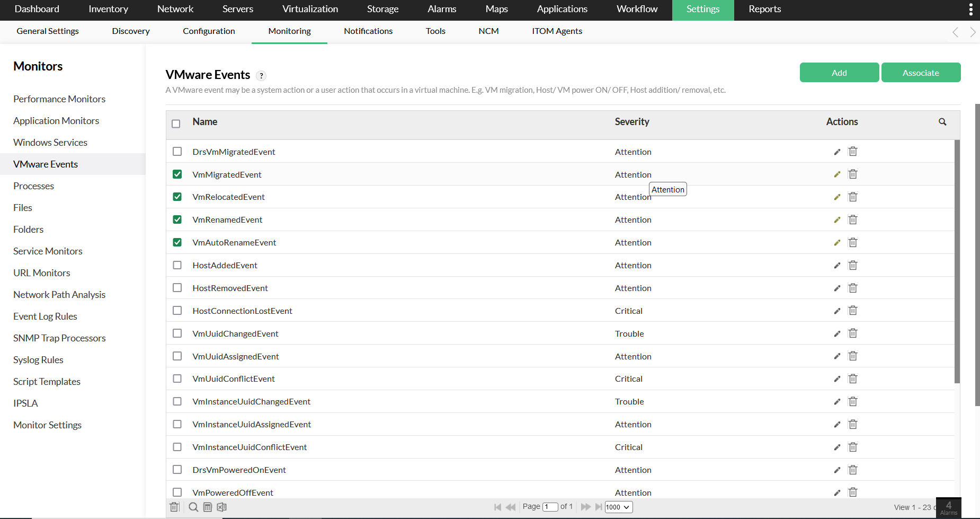Edit the VmRenamedEvent entry

point(837,220)
